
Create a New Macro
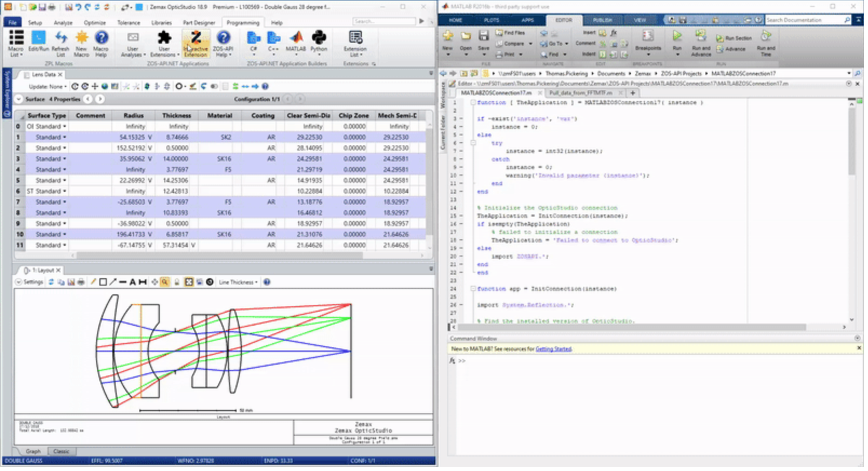coord(82,43)
